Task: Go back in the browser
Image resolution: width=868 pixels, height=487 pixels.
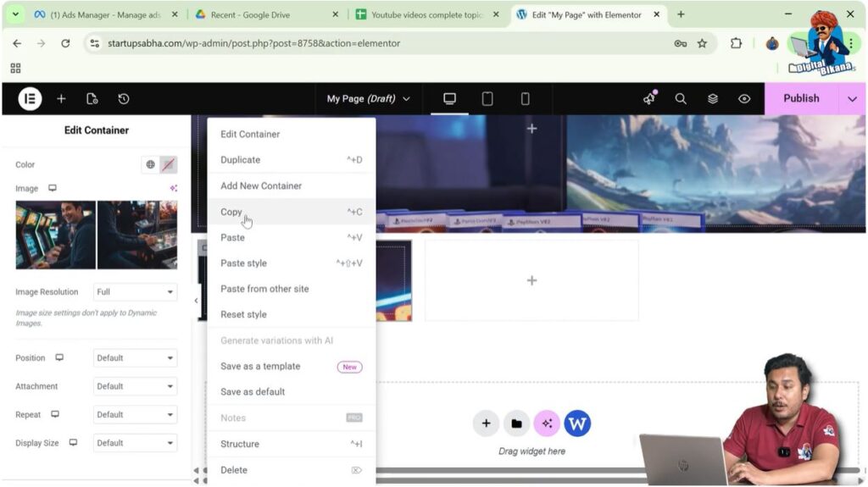Action: [x=17, y=43]
